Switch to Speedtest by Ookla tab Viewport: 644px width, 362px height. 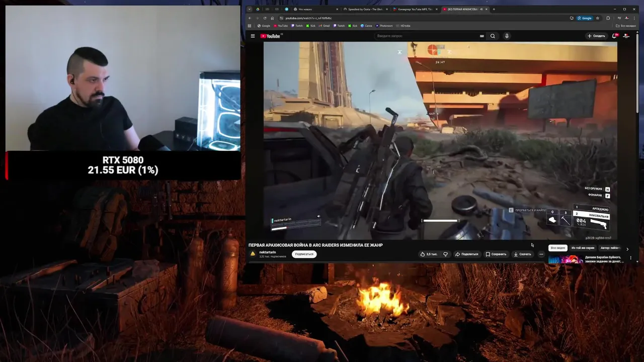[367, 9]
